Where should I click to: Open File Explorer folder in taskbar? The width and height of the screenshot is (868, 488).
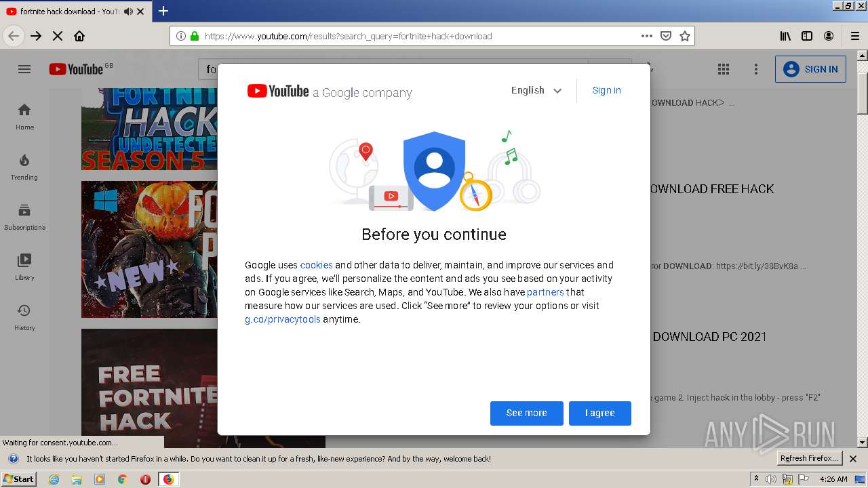tap(77, 479)
